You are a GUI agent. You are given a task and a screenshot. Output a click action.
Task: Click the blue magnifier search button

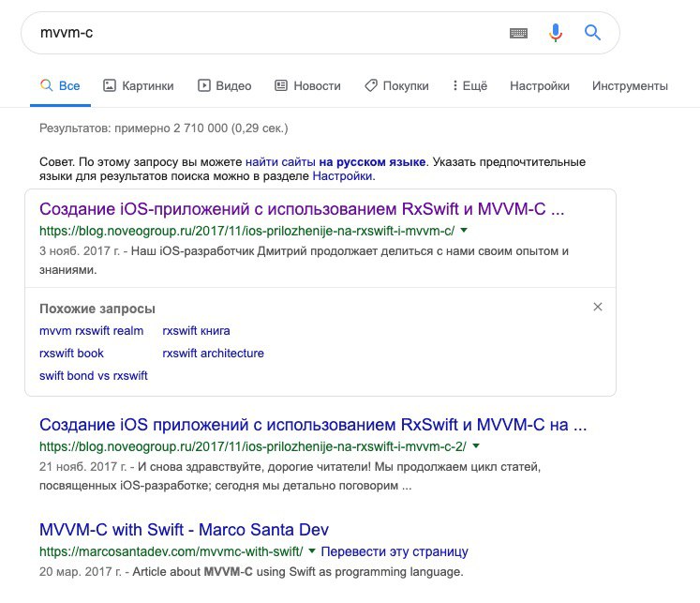click(x=592, y=33)
